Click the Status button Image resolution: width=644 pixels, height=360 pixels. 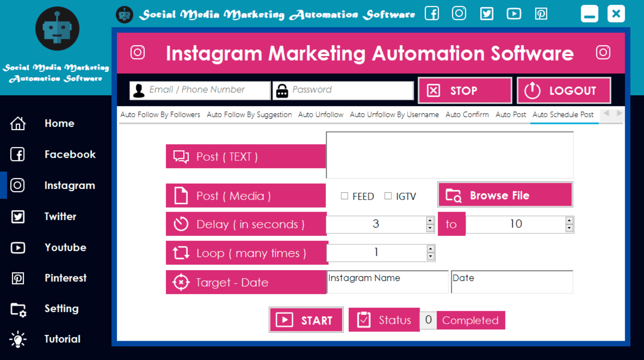pyautogui.click(x=384, y=320)
